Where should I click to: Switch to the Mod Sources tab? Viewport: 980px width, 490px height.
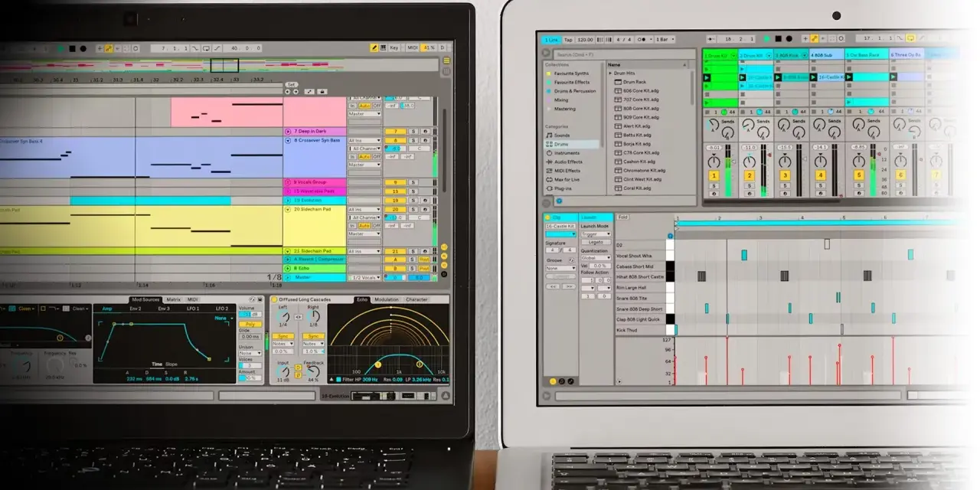pyautogui.click(x=145, y=299)
